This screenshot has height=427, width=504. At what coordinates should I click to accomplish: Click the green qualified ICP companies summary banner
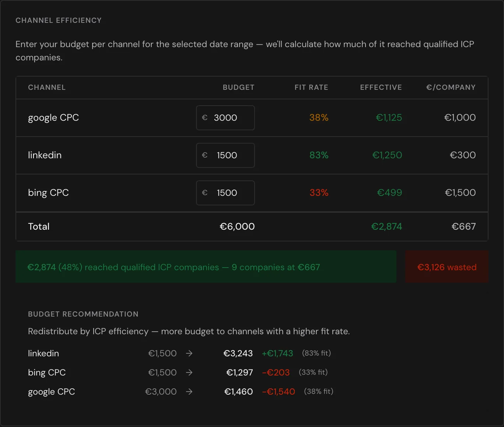(x=206, y=267)
